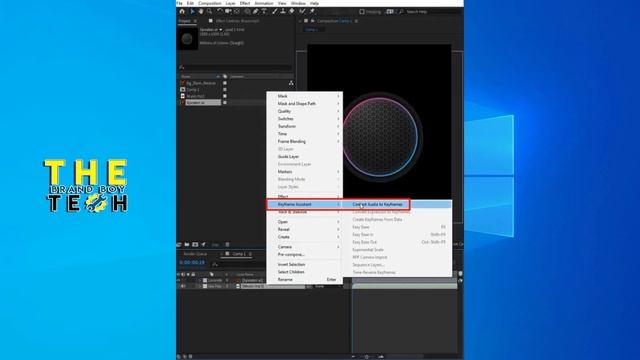Viewport: 640px width, 360px height.
Task: Click the timeline zoom slider at bottom
Action: tap(367, 357)
